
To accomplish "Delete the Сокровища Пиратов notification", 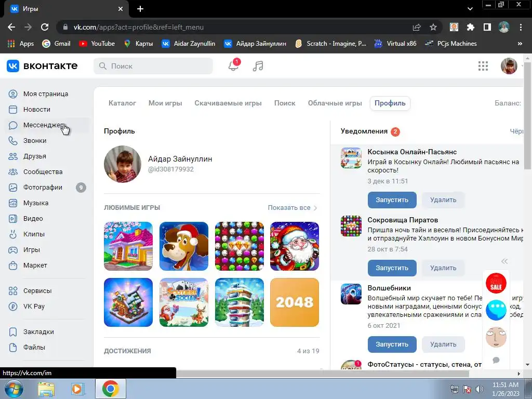I will (443, 268).
